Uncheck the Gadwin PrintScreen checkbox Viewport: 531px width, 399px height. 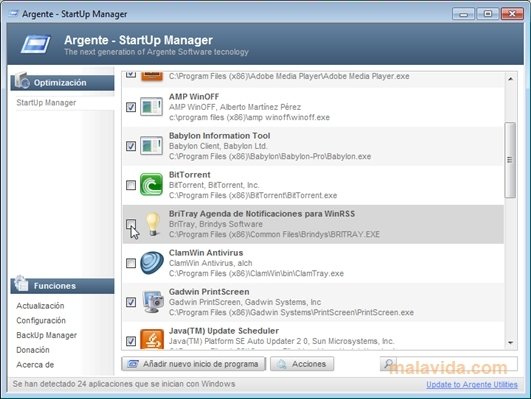pos(131,302)
